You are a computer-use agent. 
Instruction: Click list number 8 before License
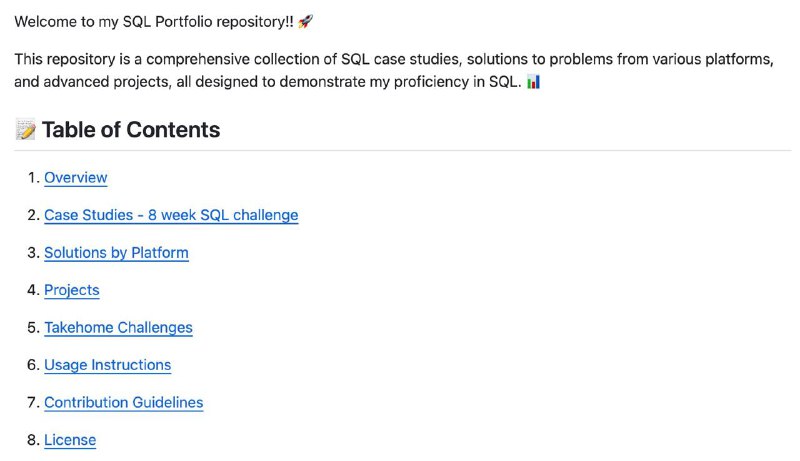(x=33, y=440)
